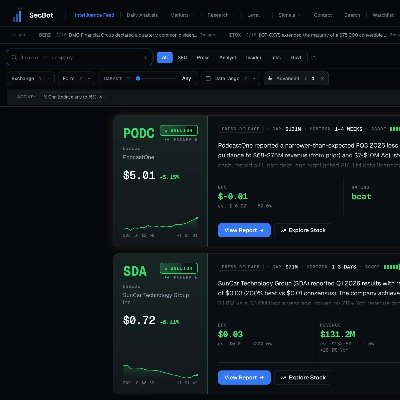Click the SunCar price sparkline chart
Viewport: 400px width, 400px height.
160,372
